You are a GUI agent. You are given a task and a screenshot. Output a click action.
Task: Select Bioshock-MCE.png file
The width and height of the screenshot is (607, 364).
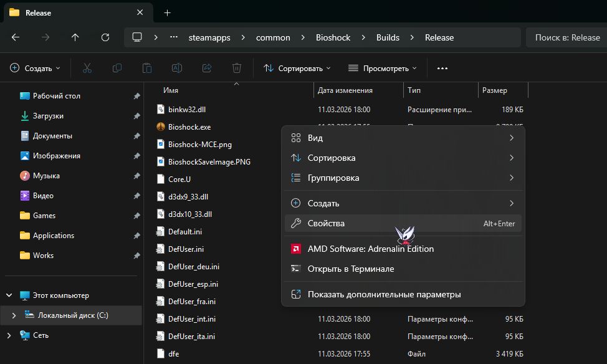pos(200,145)
